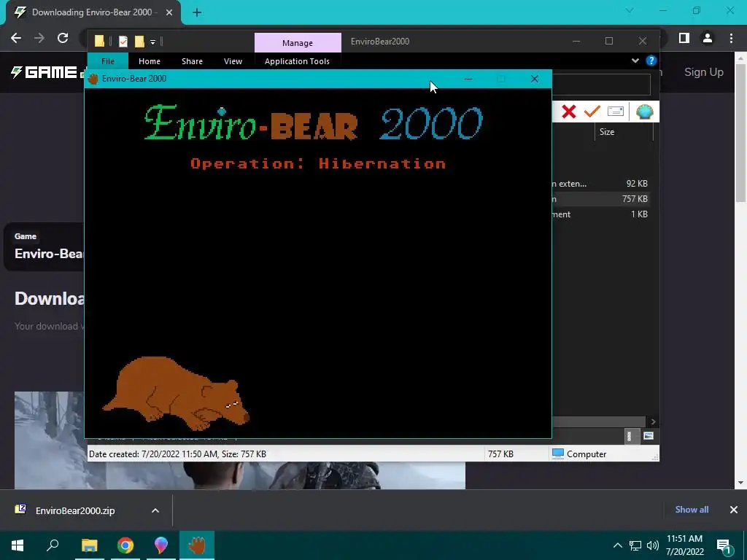This screenshot has height=560, width=747.
Task: Open Chrome tab search chevron
Action: [630, 10]
